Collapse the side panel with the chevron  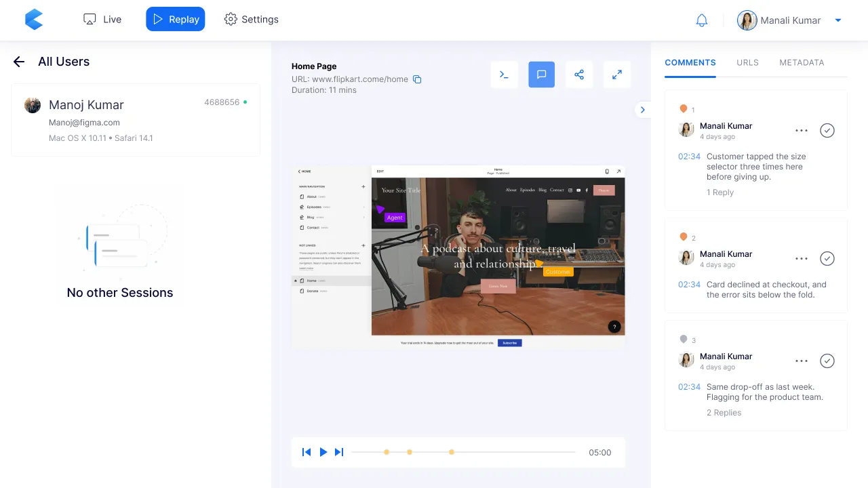[643, 110]
